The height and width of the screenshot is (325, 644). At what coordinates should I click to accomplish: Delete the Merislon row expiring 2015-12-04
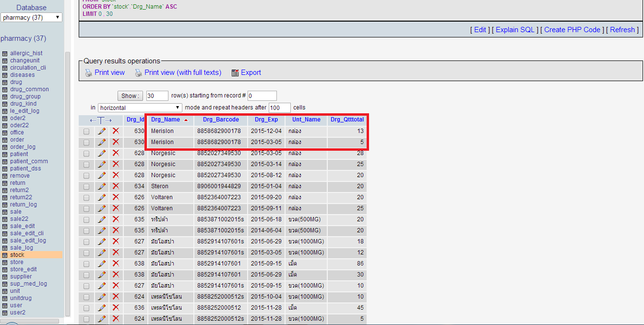116,131
